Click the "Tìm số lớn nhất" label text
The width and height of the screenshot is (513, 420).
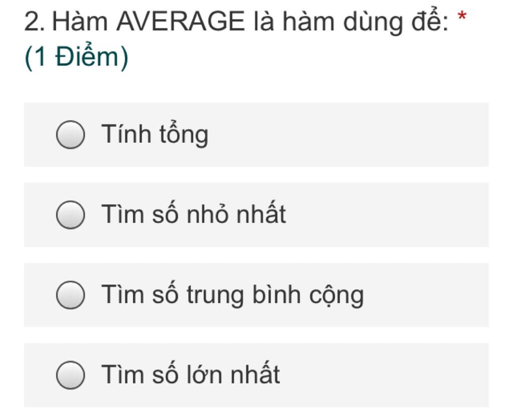(x=190, y=375)
